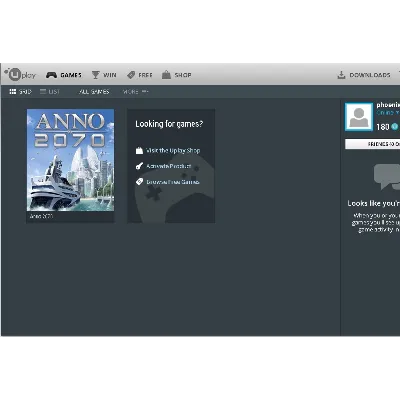The height and width of the screenshot is (400, 400).
Task: Switch to List view
Action: tap(50, 91)
